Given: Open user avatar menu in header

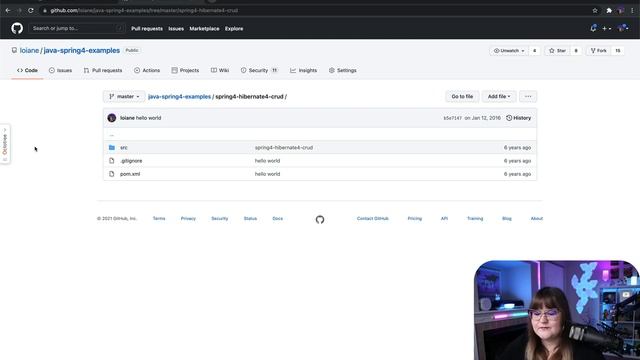Looking at the screenshot, I should 623,28.
